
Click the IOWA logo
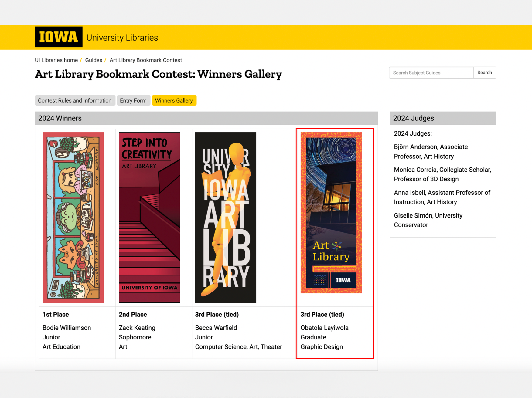59,37
